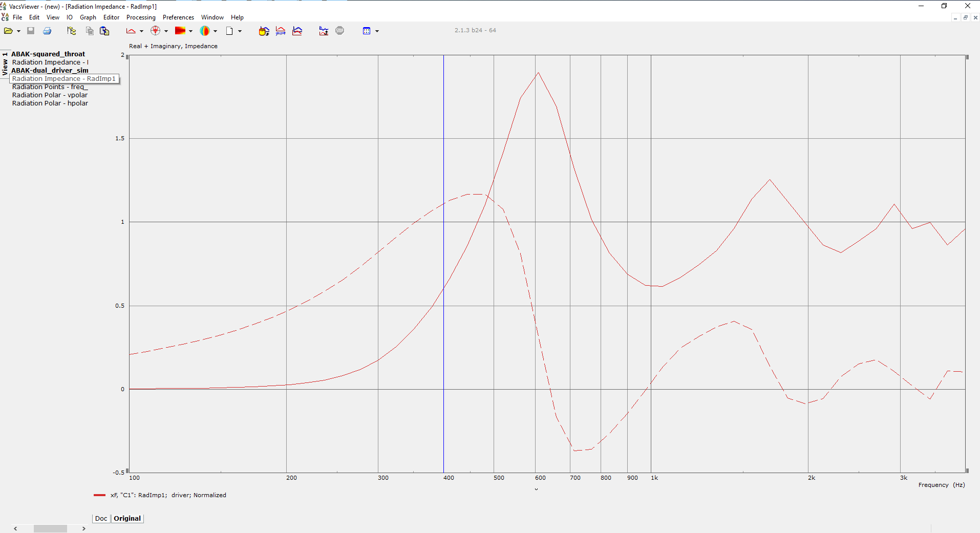The width and height of the screenshot is (980, 533).
Task: Click the Paste clipboard icon
Action: (x=104, y=31)
